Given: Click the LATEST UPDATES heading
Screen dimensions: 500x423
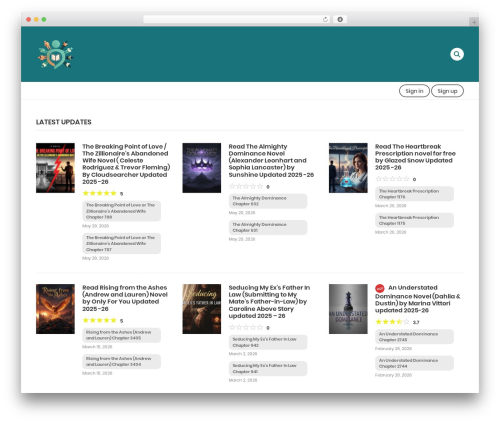Looking at the screenshot, I should point(64,122).
